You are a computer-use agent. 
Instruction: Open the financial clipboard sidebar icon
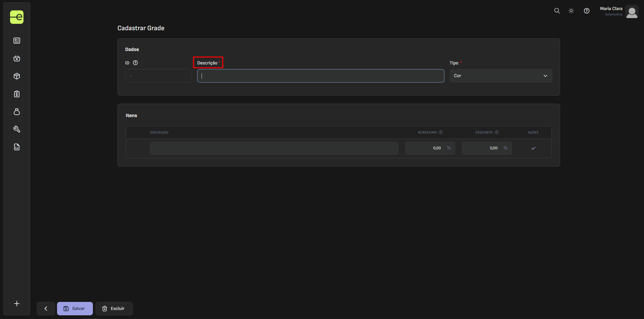[x=17, y=94]
